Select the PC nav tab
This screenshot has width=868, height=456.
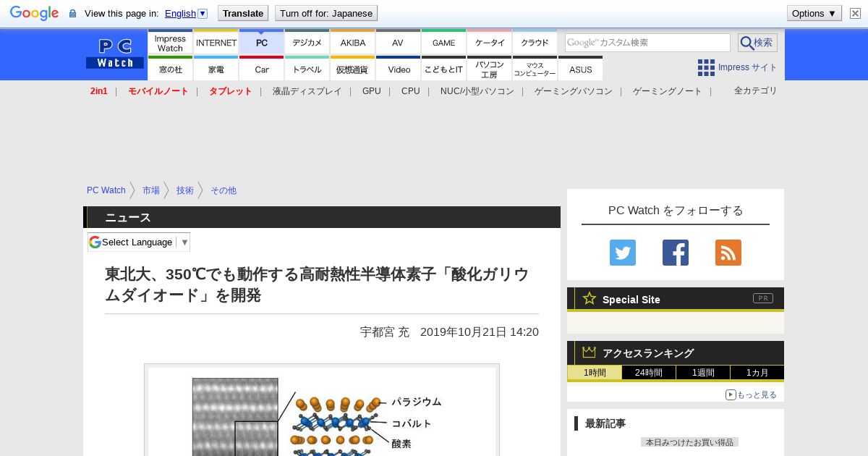(262, 42)
